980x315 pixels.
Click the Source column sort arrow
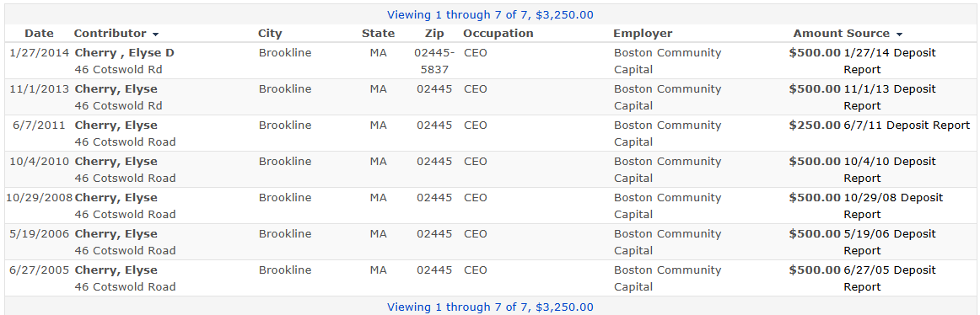pos(899,35)
